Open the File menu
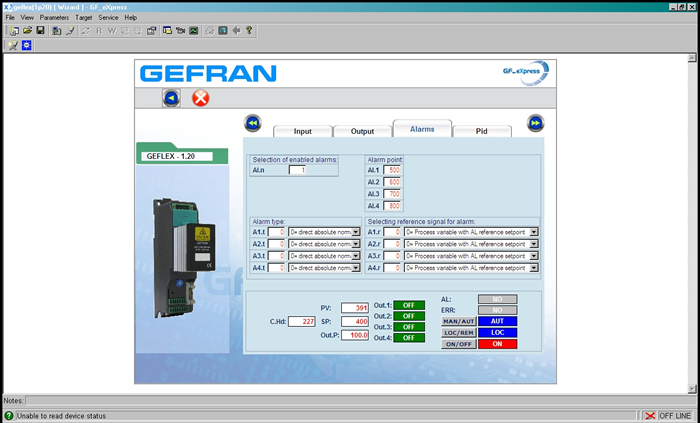Image resolution: width=700 pixels, height=423 pixels. pyautogui.click(x=10, y=18)
